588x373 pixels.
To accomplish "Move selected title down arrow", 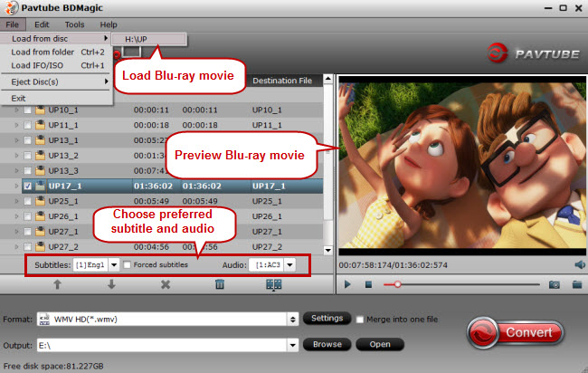I will click(111, 285).
